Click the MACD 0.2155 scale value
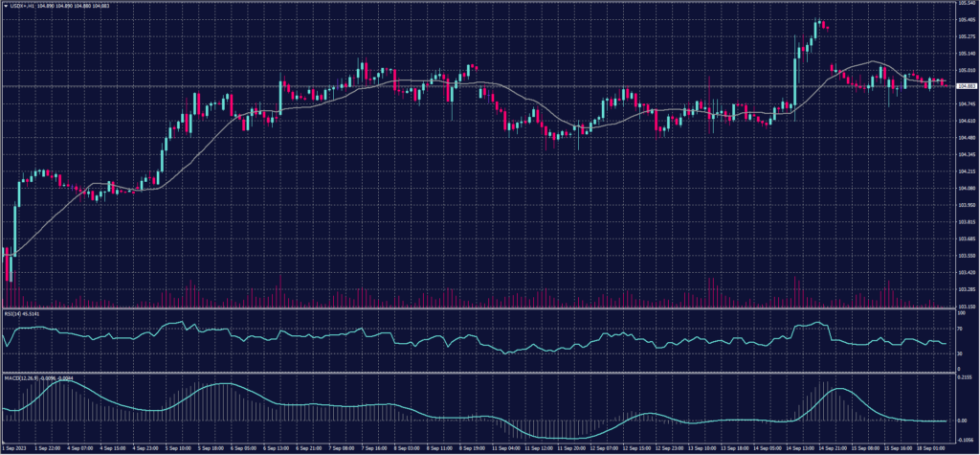This screenshot has width=980, height=455. click(x=966, y=377)
